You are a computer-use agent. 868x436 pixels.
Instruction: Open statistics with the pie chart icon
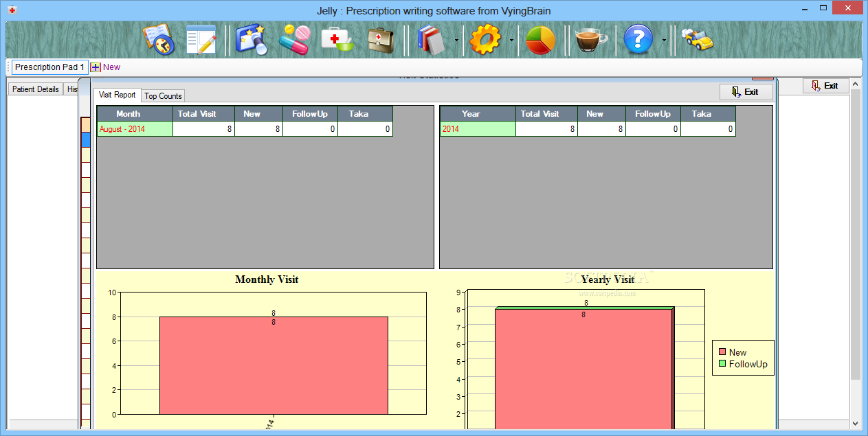tap(540, 40)
